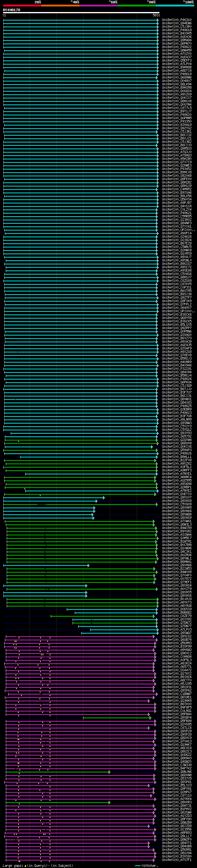Viewport: 197px width, 868px height.
Task: Select the query label AV440178
Action: [11, 10]
